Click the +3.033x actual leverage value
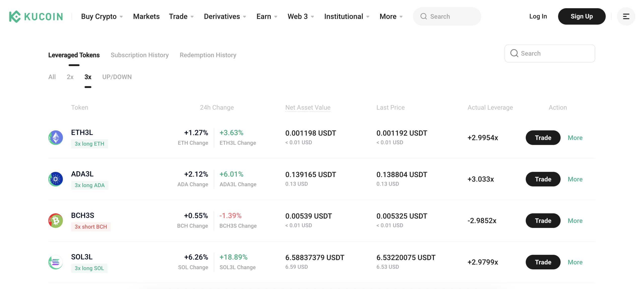Image resolution: width=644 pixels, height=289 pixels. click(480, 179)
